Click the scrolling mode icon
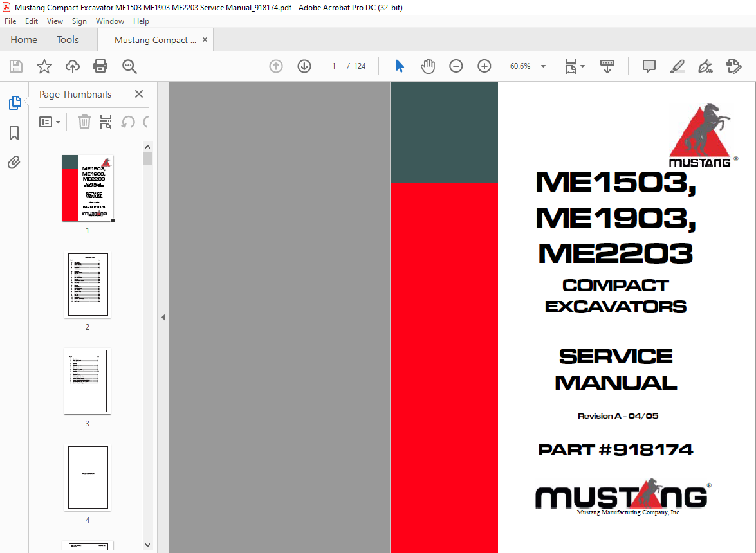 [607, 66]
